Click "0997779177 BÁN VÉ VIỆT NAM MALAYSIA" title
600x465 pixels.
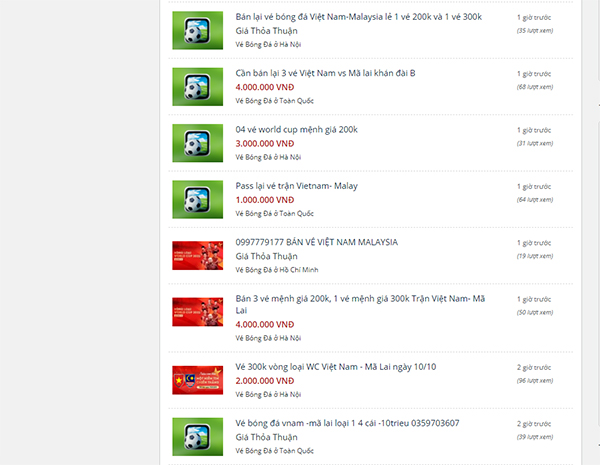pos(316,242)
